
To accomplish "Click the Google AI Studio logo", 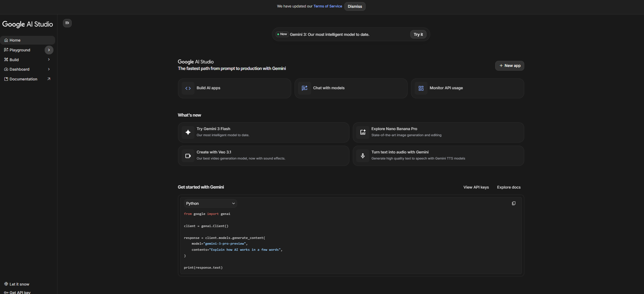I will pyautogui.click(x=28, y=24).
